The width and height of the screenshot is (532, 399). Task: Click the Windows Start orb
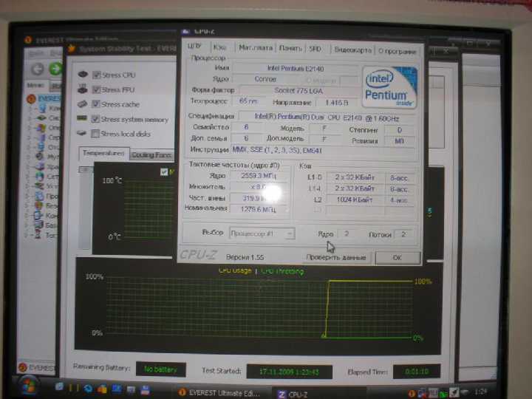pyautogui.click(x=28, y=387)
